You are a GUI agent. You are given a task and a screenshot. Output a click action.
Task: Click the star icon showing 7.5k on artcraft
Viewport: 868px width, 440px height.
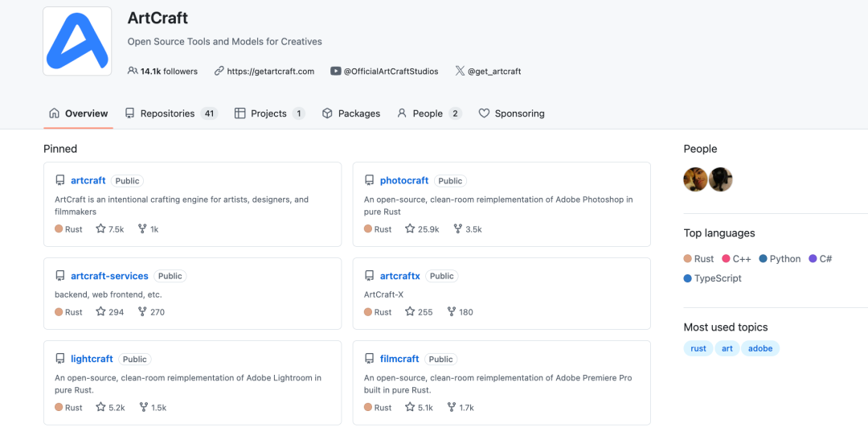coord(100,229)
